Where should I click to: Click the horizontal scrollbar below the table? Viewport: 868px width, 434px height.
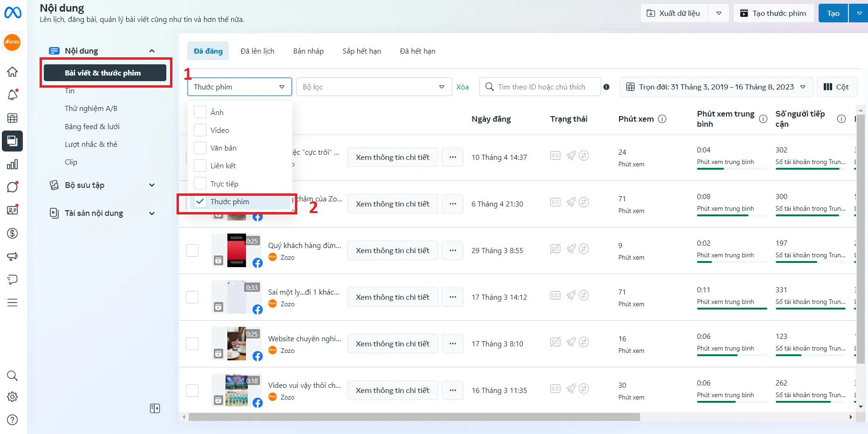414,417
